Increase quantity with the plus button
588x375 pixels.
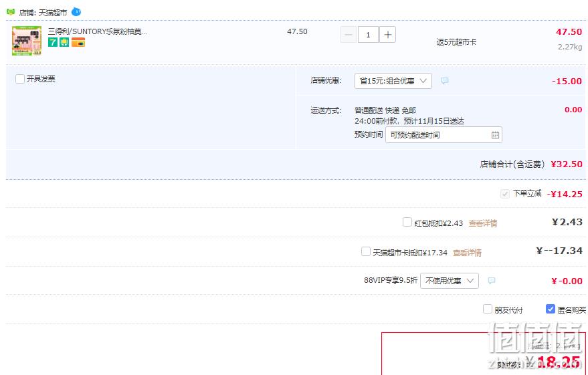(x=388, y=35)
